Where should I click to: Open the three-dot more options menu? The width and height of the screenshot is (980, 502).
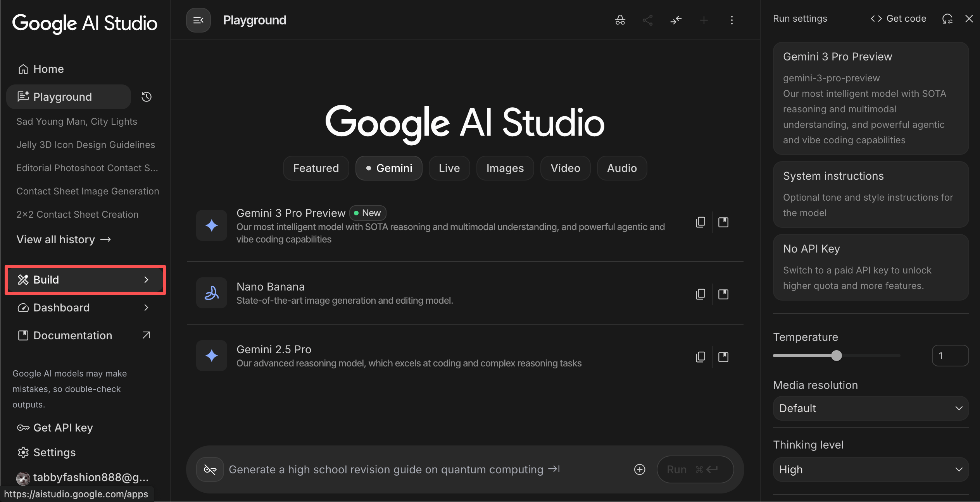point(732,20)
